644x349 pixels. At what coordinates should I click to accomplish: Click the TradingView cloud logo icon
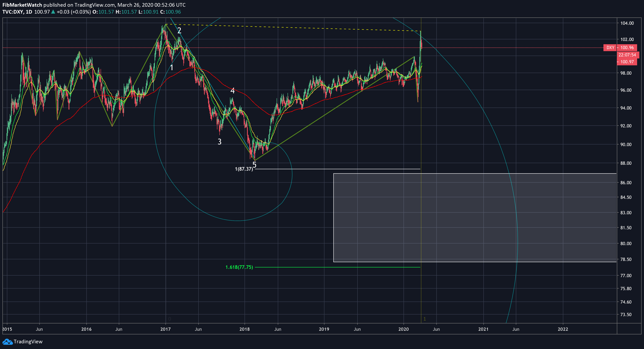7,341
